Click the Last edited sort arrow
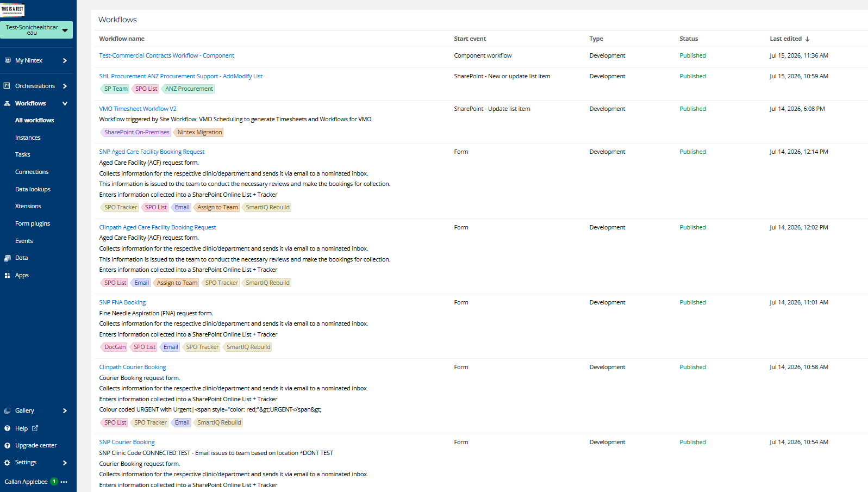The image size is (868, 492). tap(808, 39)
